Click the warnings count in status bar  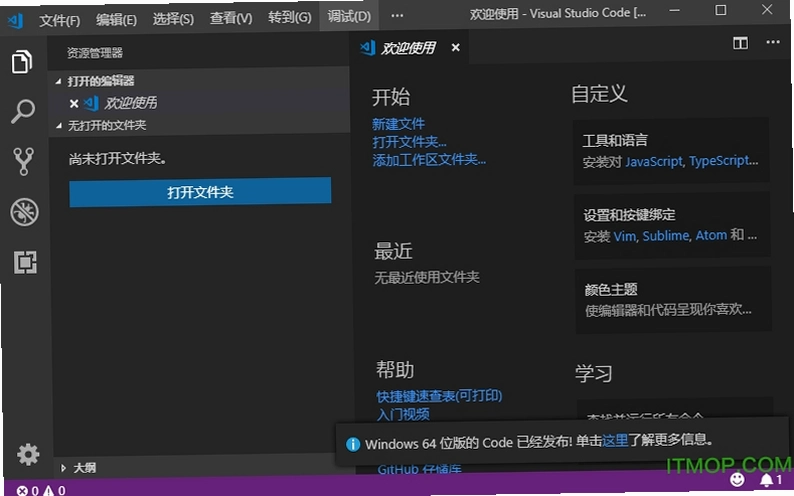point(54,490)
